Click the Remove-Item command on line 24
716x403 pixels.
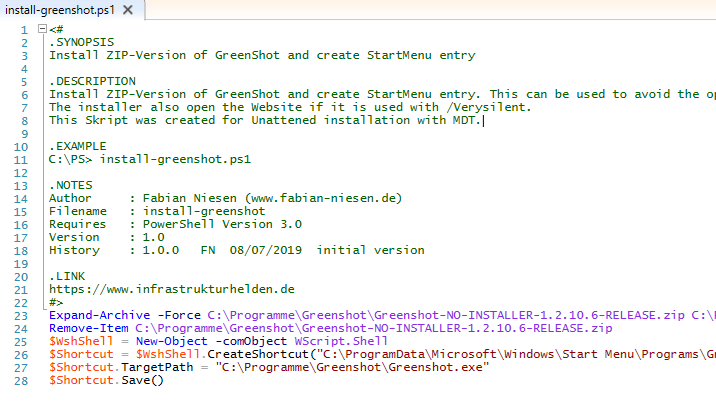coord(89,328)
